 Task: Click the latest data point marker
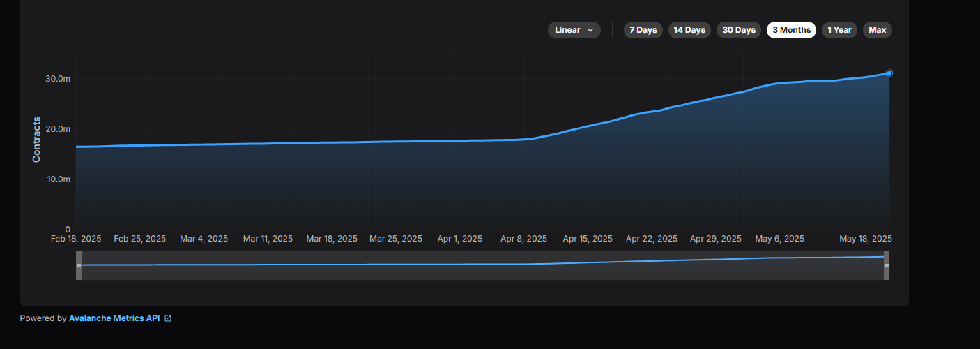click(889, 73)
